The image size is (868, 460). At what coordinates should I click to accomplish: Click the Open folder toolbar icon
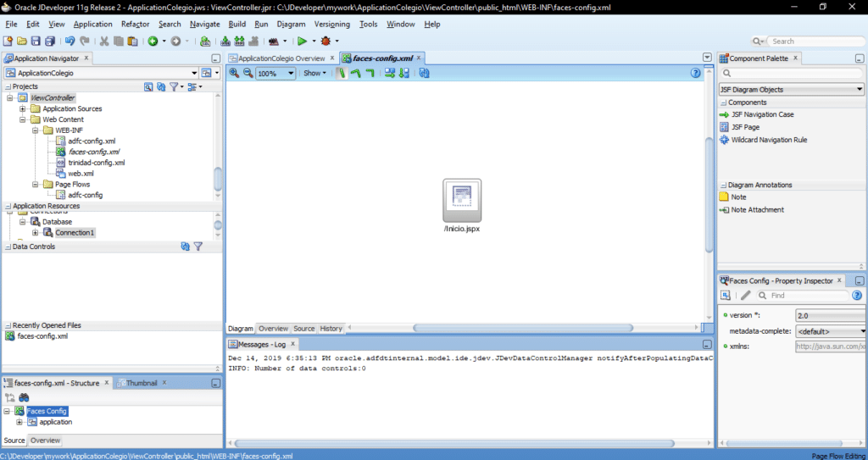pyautogui.click(x=22, y=41)
